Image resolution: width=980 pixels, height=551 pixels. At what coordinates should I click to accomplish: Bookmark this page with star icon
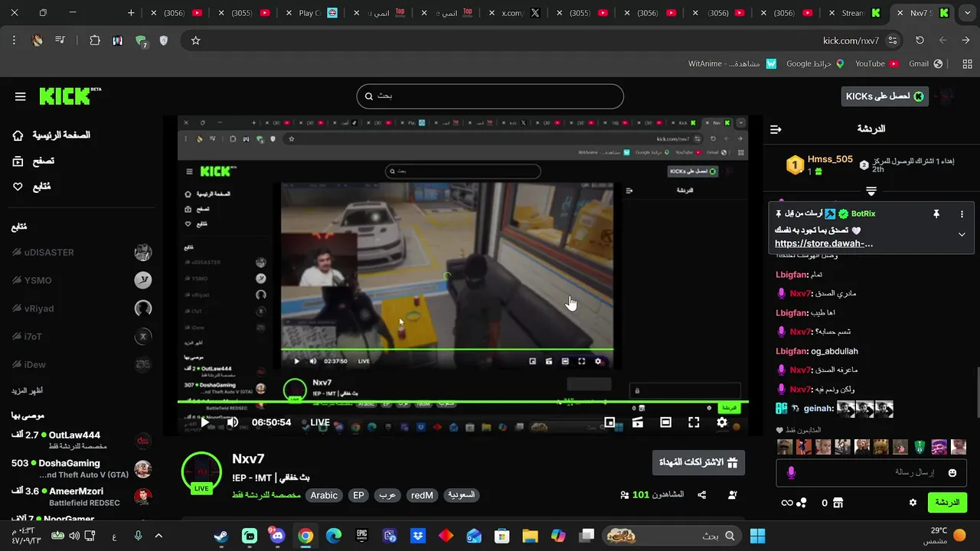click(195, 41)
